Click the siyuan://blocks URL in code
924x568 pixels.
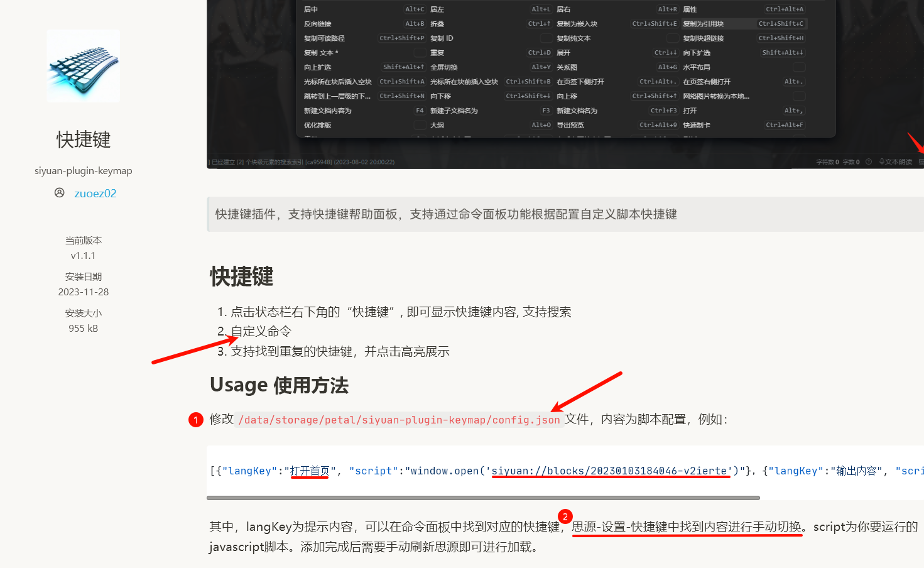pos(609,471)
